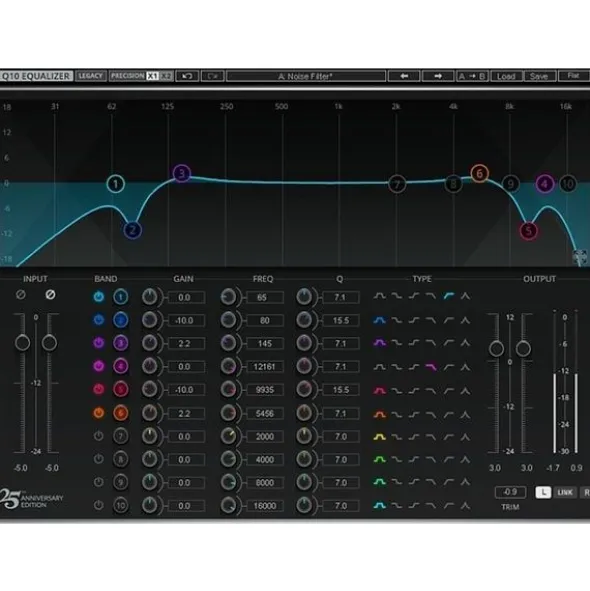Screen dimensions: 590x591
Task: Select the cyan bell type icon on band 10
Action: point(379,506)
